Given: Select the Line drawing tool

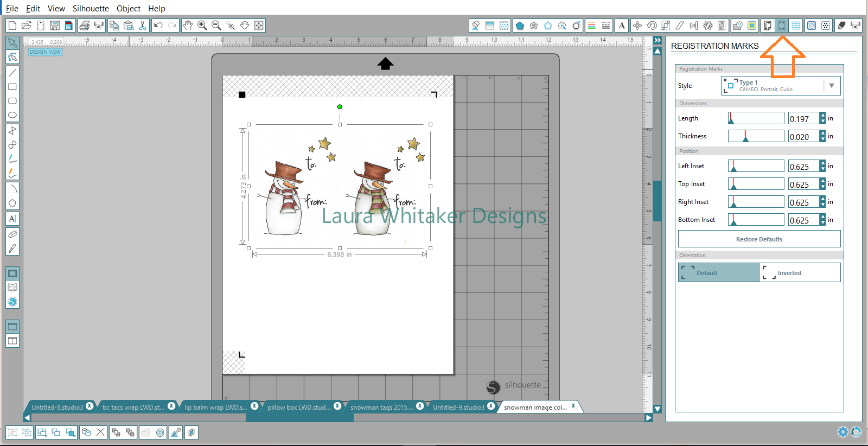Looking at the screenshot, I should pos(12,72).
